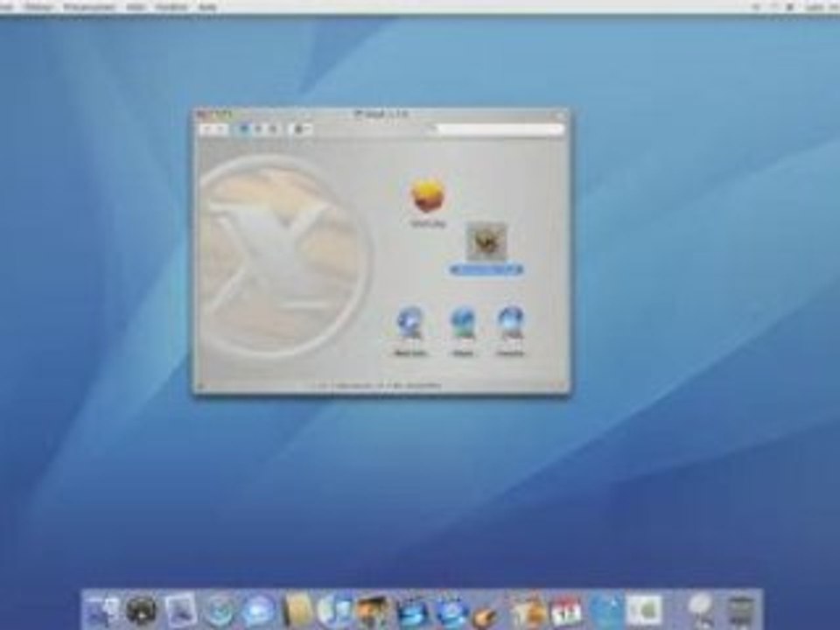Open the third menu bar item
The width and height of the screenshot is (840, 630).
click(x=89, y=7)
